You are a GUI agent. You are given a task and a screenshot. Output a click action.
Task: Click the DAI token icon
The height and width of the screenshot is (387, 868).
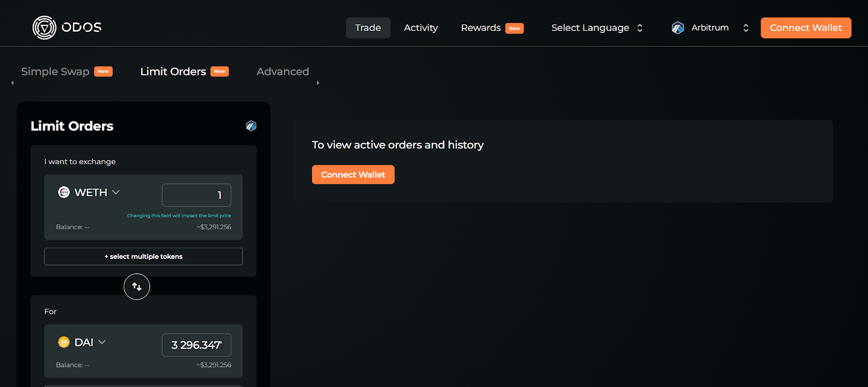(64, 342)
